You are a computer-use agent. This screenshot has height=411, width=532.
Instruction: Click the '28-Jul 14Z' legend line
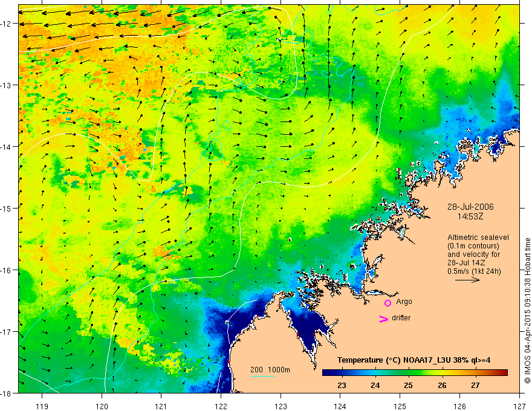(466, 263)
